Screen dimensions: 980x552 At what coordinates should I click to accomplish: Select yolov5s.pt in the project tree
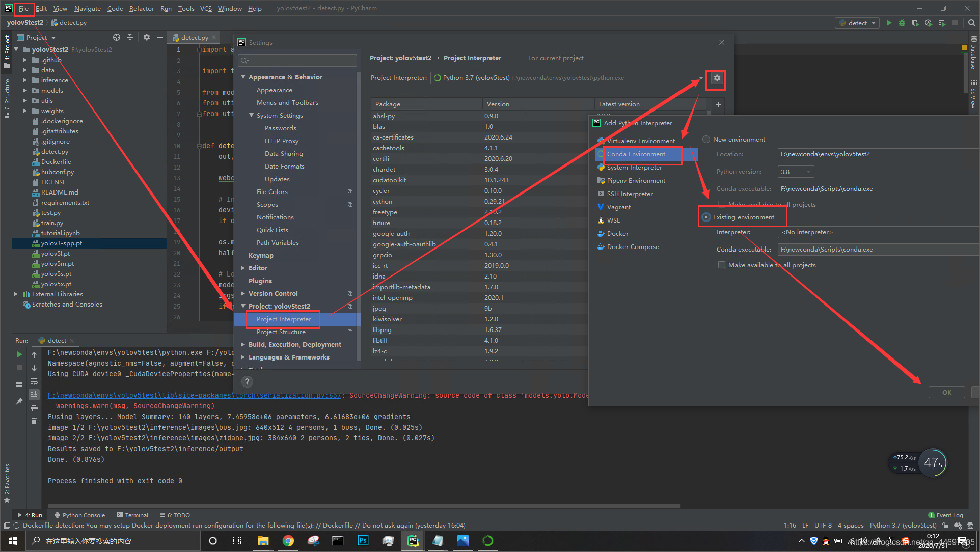(x=56, y=274)
